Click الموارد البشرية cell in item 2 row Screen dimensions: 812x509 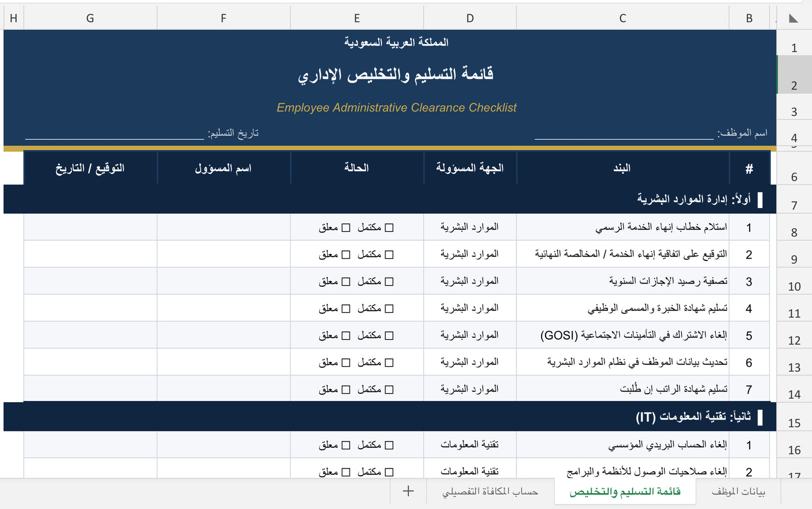[470, 254]
